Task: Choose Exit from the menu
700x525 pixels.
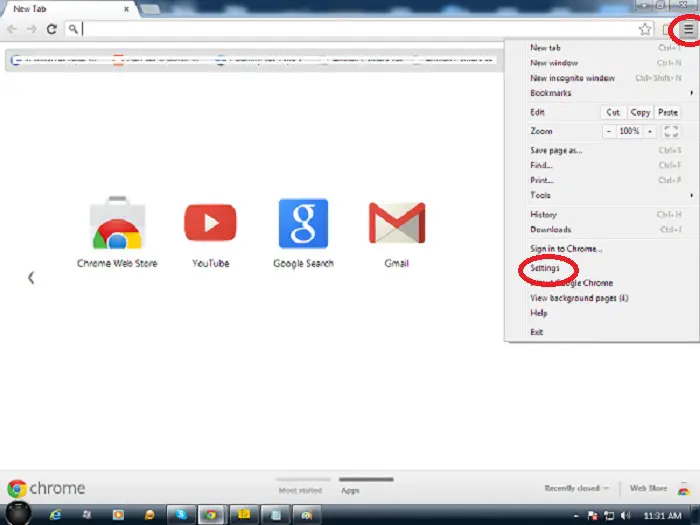Action: pos(601,332)
